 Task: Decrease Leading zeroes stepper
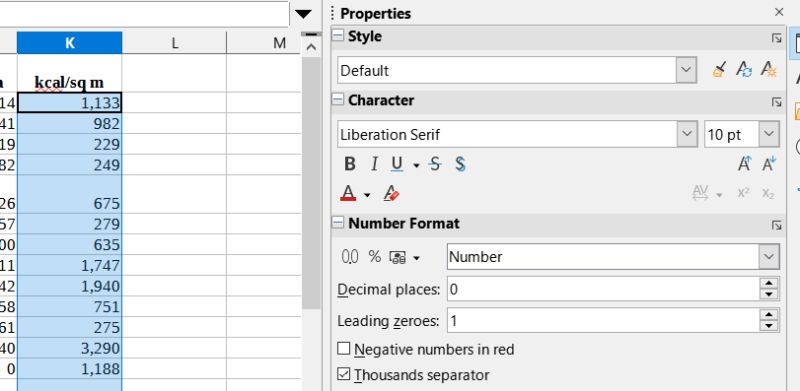point(768,326)
